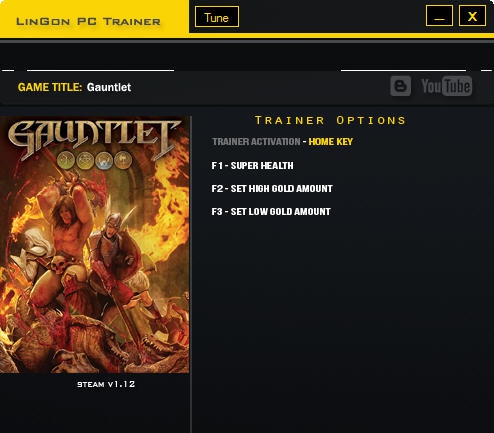Click the Steam v1.12 version label
The width and height of the screenshot is (494, 433).
coord(106,384)
